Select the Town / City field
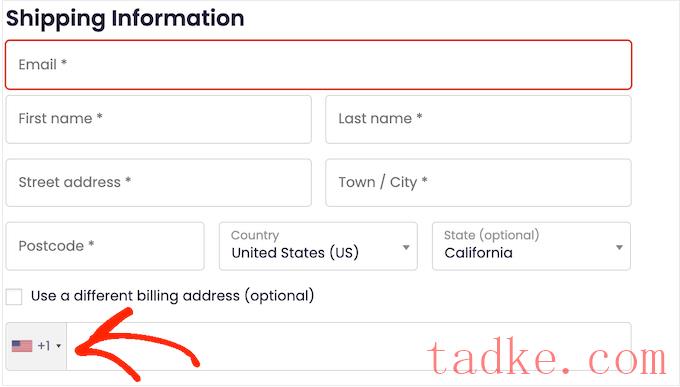This screenshot has width=680, height=387. [478, 183]
